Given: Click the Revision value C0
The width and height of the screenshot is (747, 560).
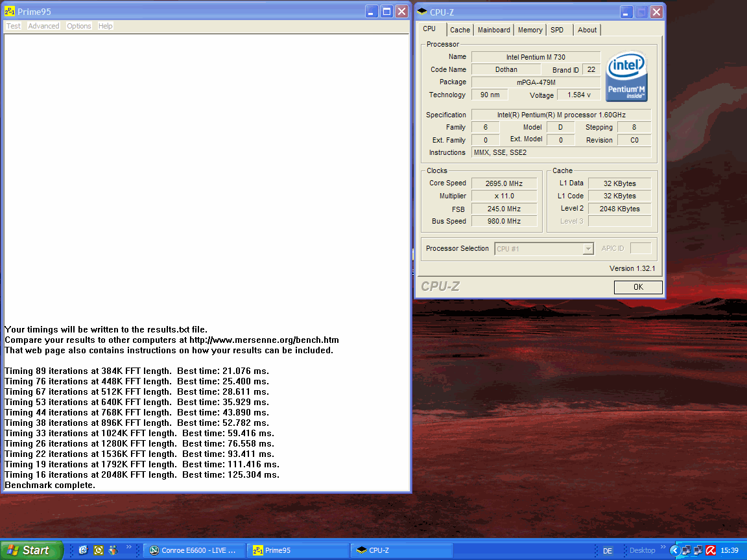Looking at the screenshot, I should tap(634, 140).
